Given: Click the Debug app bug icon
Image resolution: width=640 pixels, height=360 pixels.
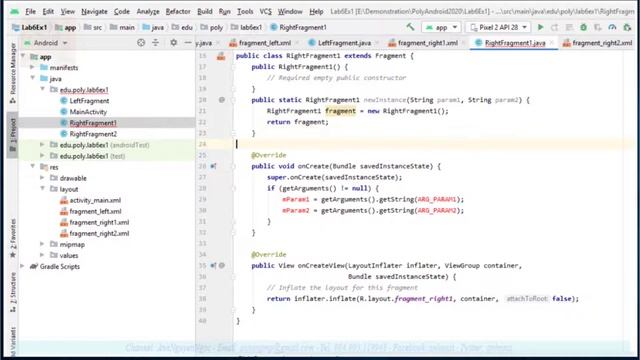Looking at the screenshot, I should [583, 27].
